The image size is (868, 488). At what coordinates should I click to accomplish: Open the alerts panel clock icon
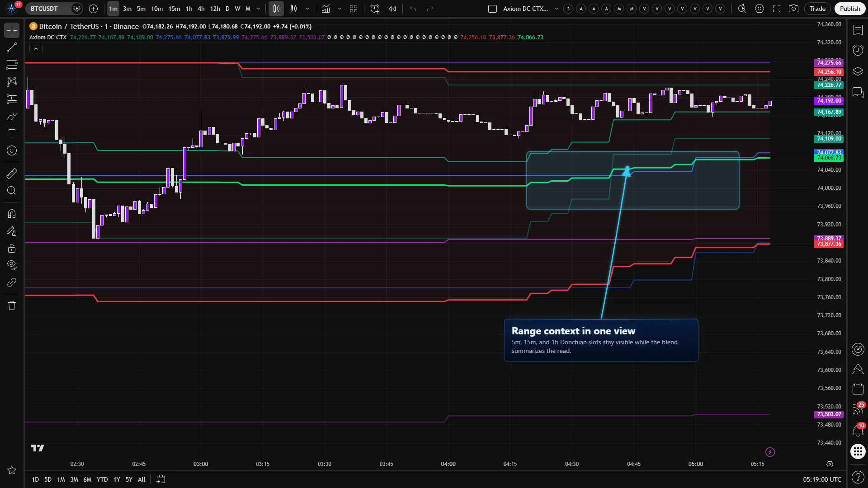click(858, 50)
